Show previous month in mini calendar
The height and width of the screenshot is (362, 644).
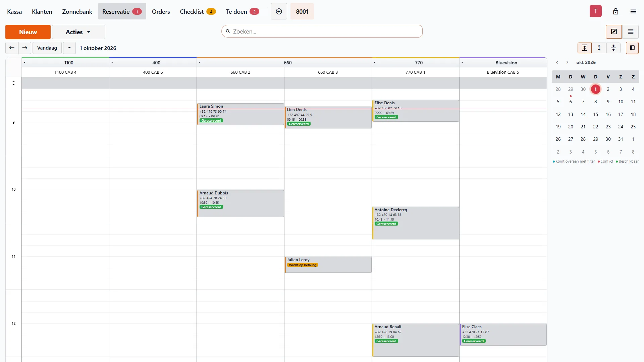click(557, 62)
